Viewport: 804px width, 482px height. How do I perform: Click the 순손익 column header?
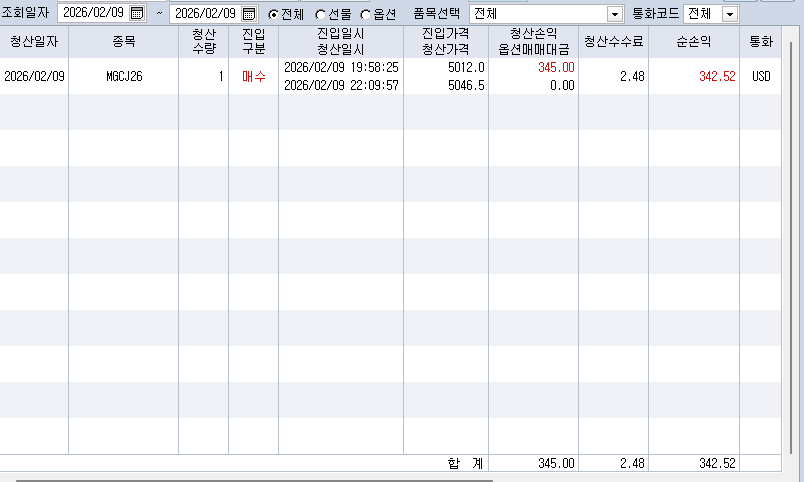tap(694, 42)
